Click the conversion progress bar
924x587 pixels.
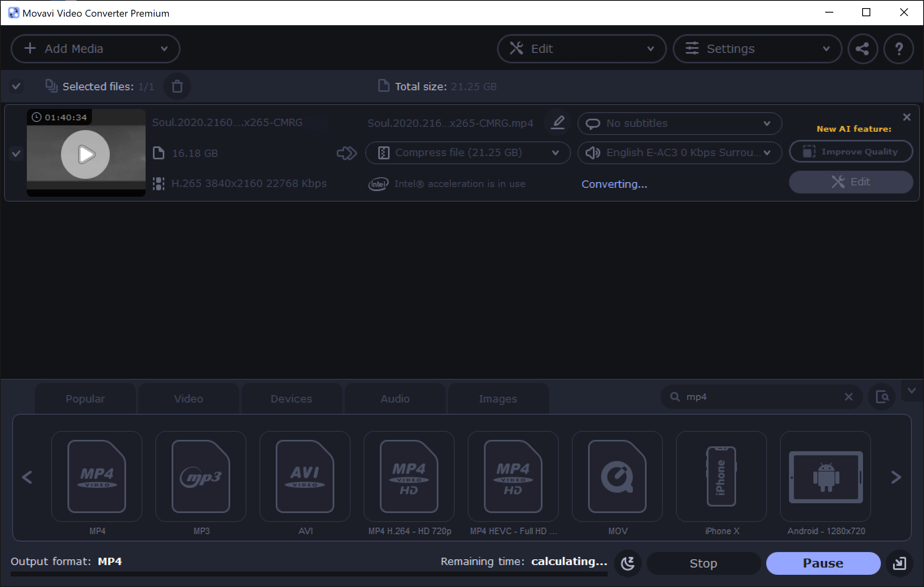(x=309, y=574)
